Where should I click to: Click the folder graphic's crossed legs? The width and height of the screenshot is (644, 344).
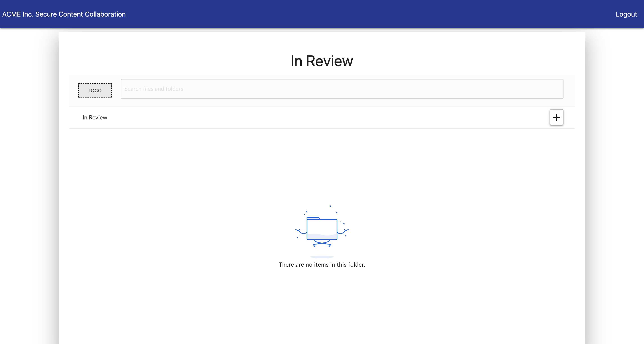[x=322, y=243]
